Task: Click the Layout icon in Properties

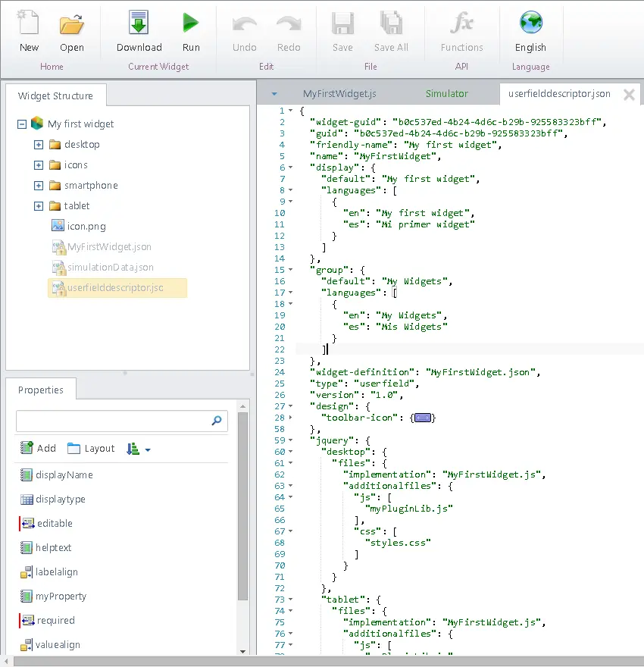Action: [73, 449]
